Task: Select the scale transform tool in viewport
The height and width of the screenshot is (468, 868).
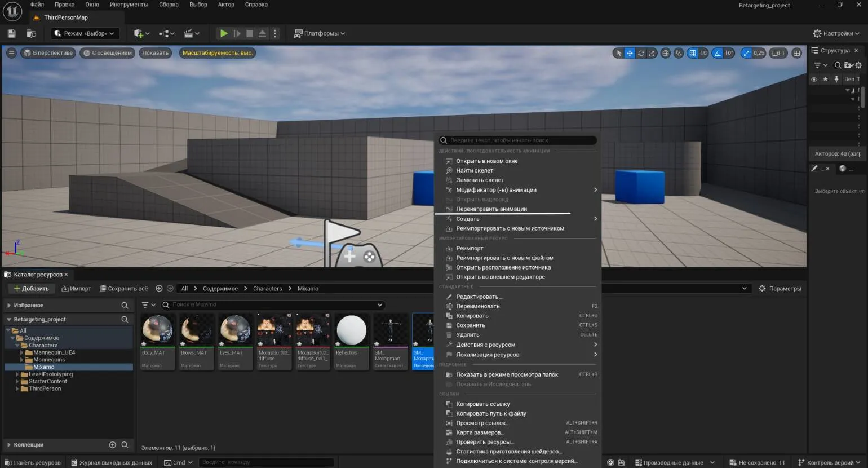Action: (652, 53)
